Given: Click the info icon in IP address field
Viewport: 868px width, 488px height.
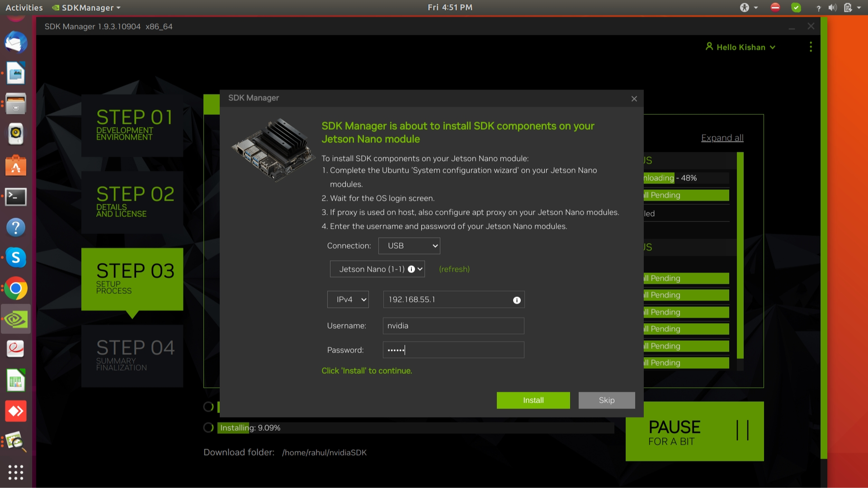Looking at the screenshot, I should coord(517,300).
